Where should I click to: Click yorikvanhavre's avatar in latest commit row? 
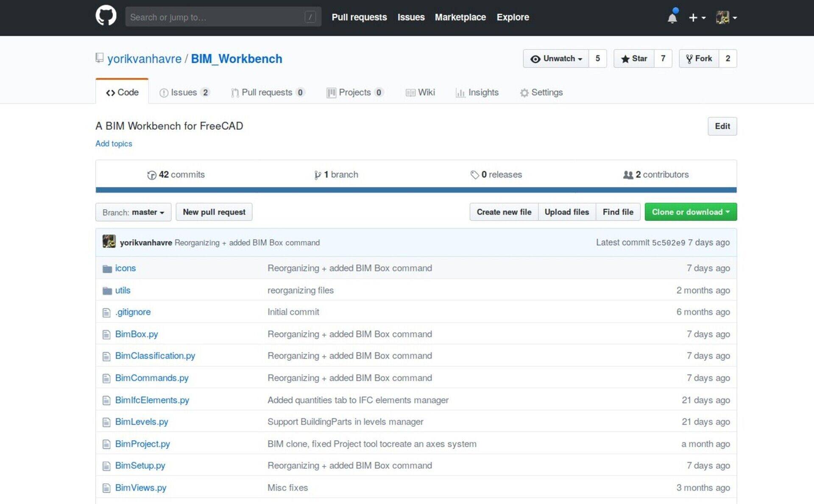[109, 242]
